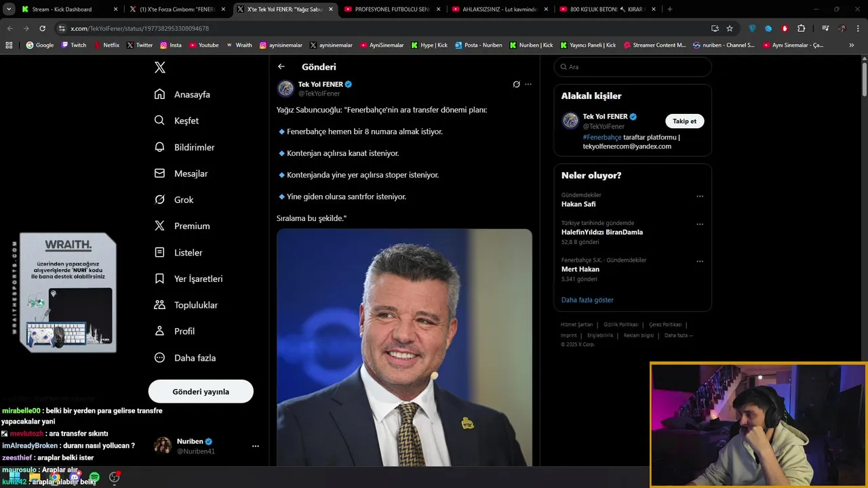Screen dimensions: 868x488
Task: Close the X'te Tek Yol FENER tab
Action: tap(331, 9)
